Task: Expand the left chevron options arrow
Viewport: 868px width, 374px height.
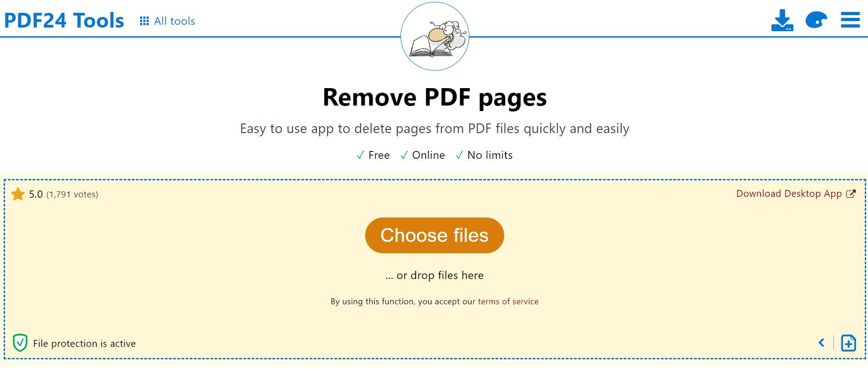Action: pos(821,343)
